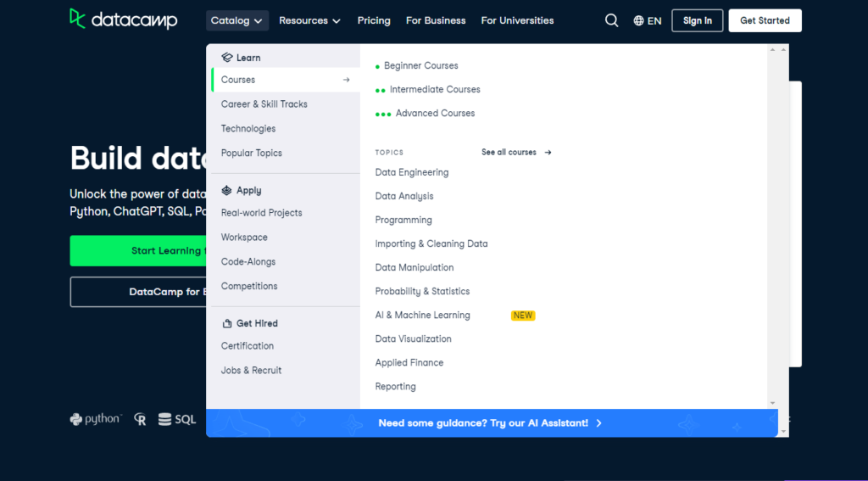The height and width of the screenshot is (481, 868).
Task: Expand the Resources dropdown menu
Action: (309, 20)
